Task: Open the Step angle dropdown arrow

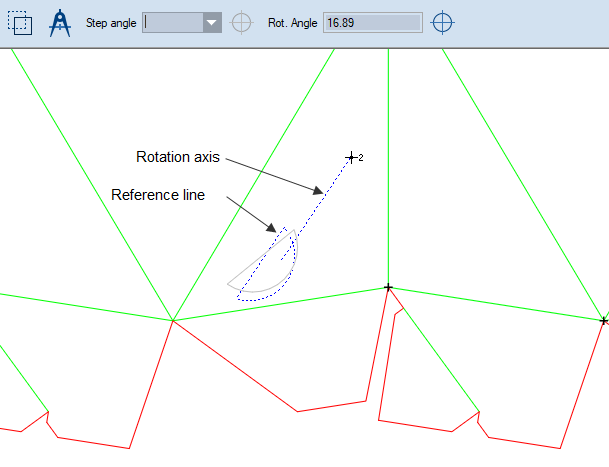Action: (211, 22)
